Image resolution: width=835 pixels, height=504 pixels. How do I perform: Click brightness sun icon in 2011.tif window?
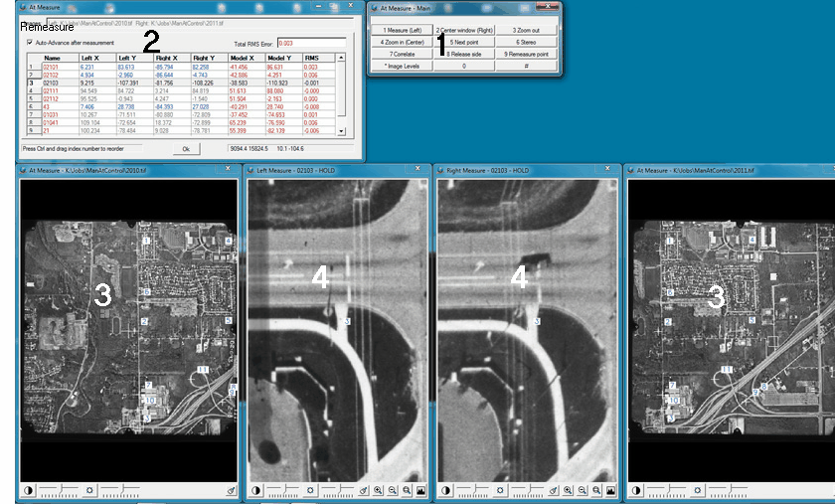tap(697, 490)
